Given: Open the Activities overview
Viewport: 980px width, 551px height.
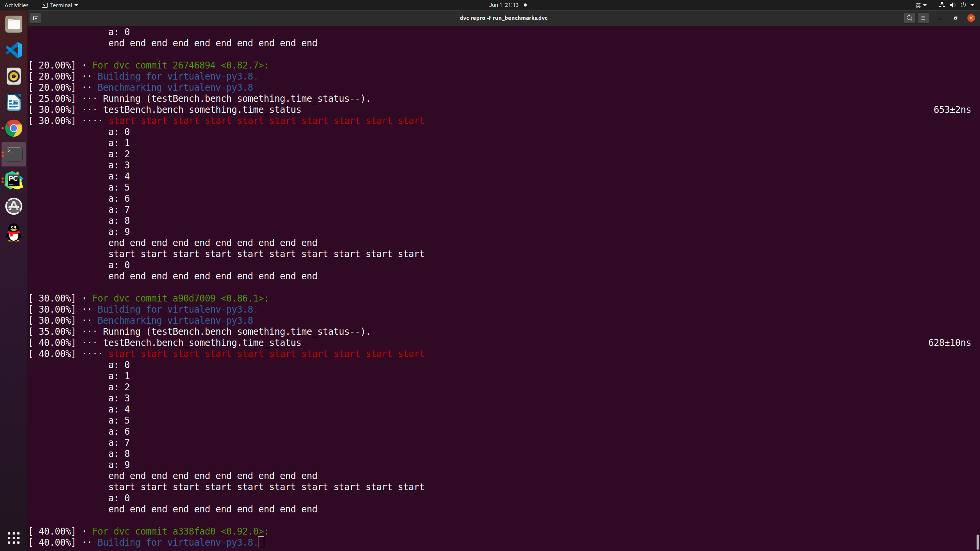Looking at the screenshot, I should pos(16,5).
